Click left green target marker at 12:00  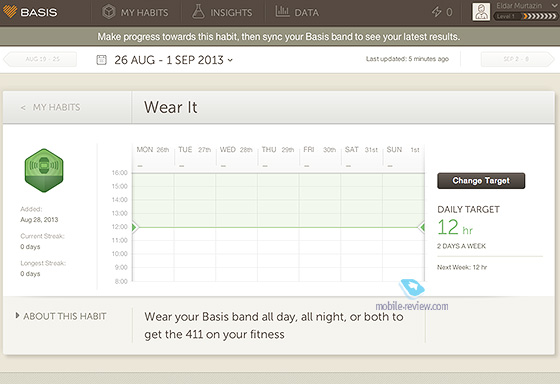coord(135,227)
